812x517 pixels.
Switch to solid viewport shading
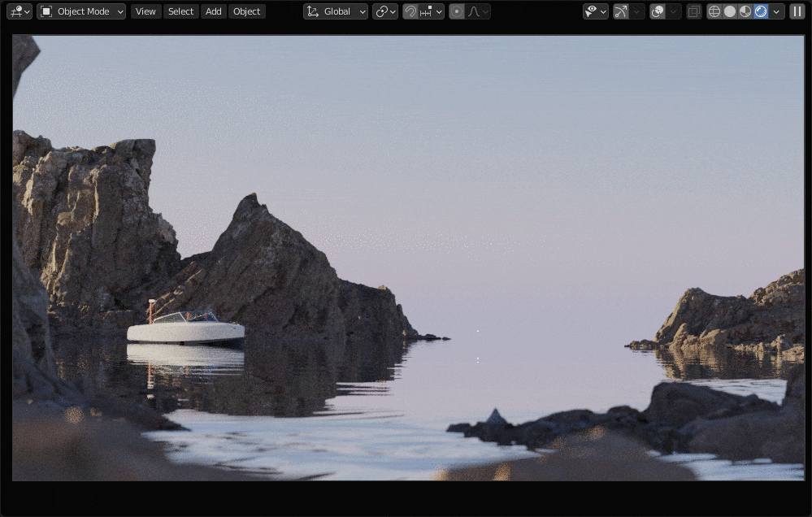tap(730, 11)
